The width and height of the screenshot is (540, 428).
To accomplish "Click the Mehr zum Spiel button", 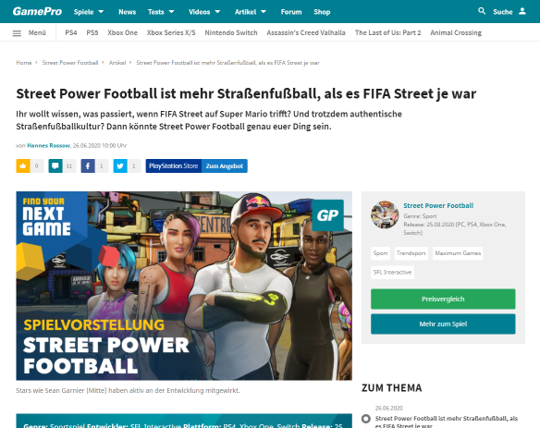I will tap(443, 324).
